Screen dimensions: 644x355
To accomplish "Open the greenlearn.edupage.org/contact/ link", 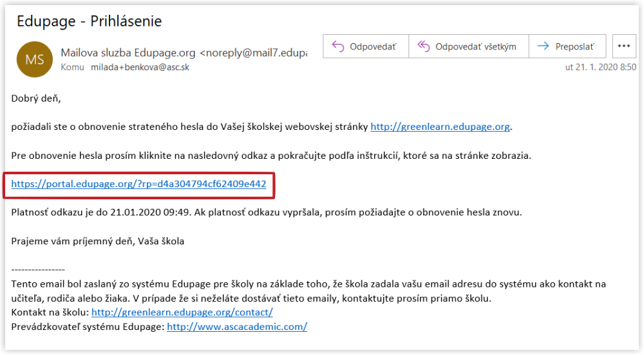I will tap(182, 313).
